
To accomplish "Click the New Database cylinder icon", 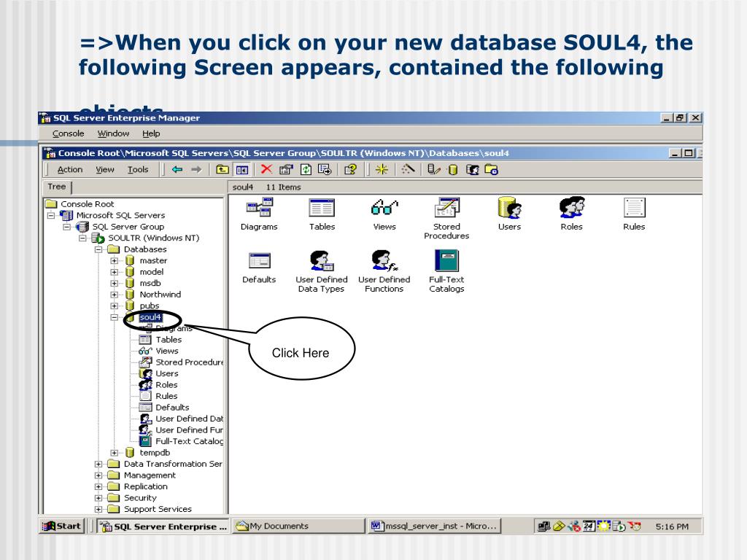I will tap(453, 169).
